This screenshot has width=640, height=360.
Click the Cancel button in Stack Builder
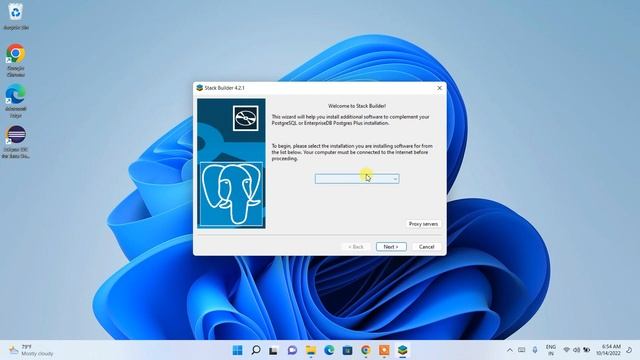pyautogui.click(x=427, y=247)
